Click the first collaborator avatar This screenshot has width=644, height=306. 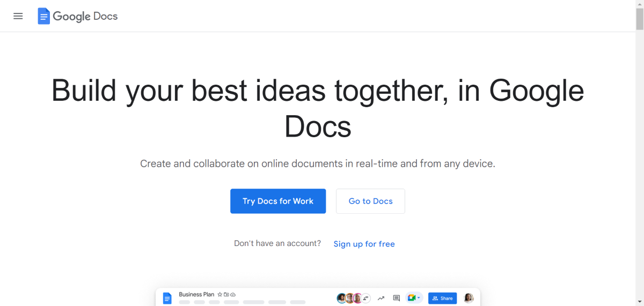click(x=341, y=298)
